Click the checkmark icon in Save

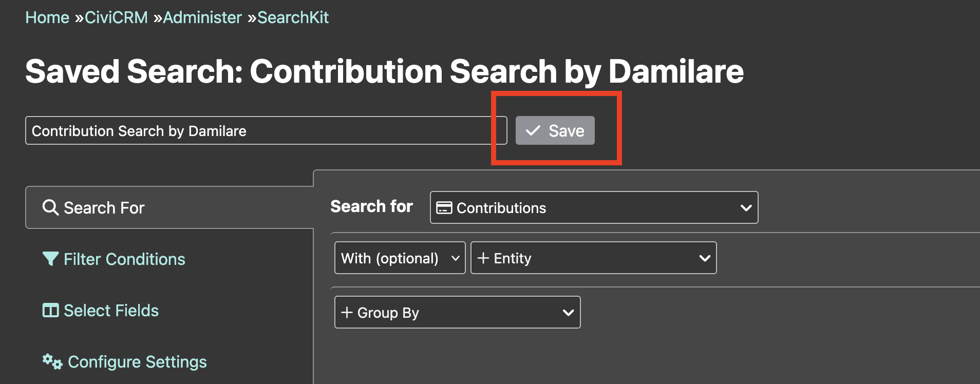[533, 130]
